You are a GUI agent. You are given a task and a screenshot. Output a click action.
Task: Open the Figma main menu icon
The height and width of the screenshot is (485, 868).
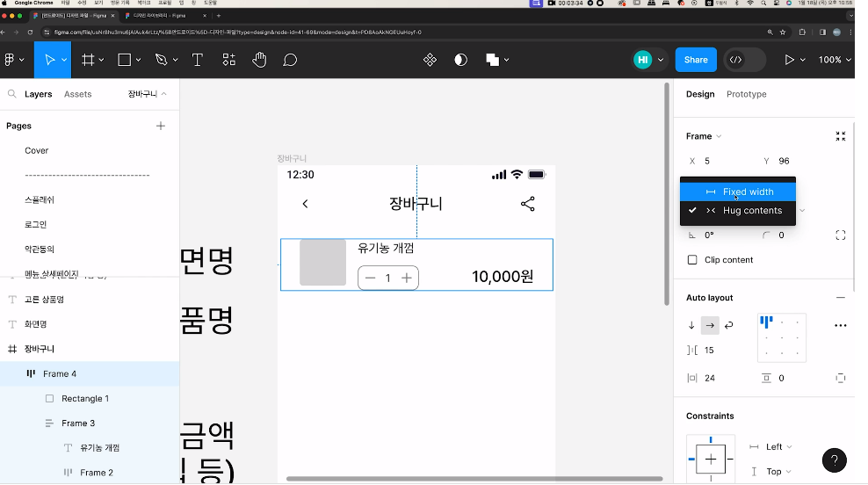(10, 60)
